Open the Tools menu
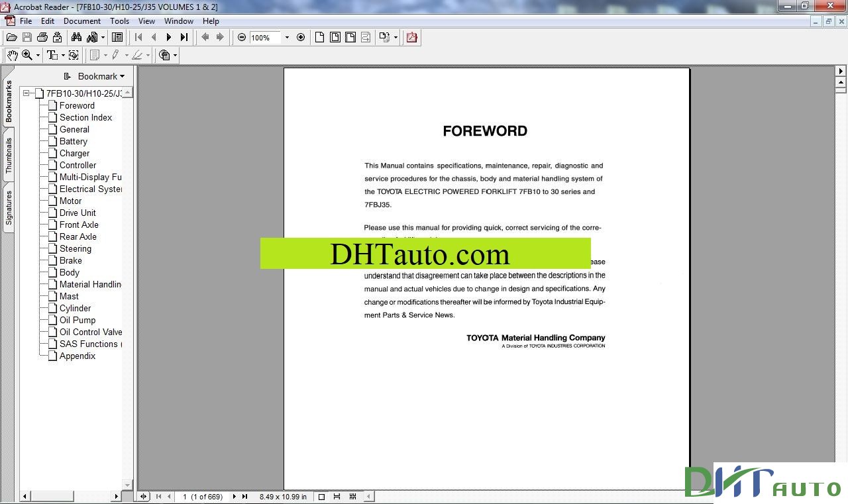The height and width of the screenshot is (504, 848). coord(120,21)
